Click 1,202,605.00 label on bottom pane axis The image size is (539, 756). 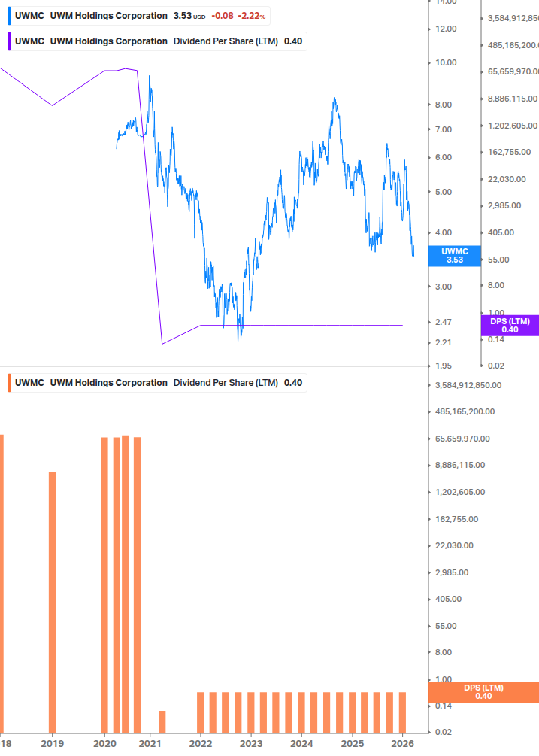click(460, 492)
